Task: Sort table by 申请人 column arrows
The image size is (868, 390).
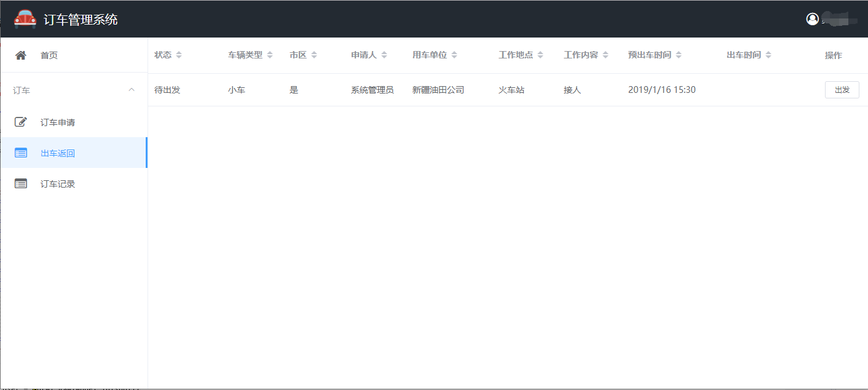Action: click(384, 55)
